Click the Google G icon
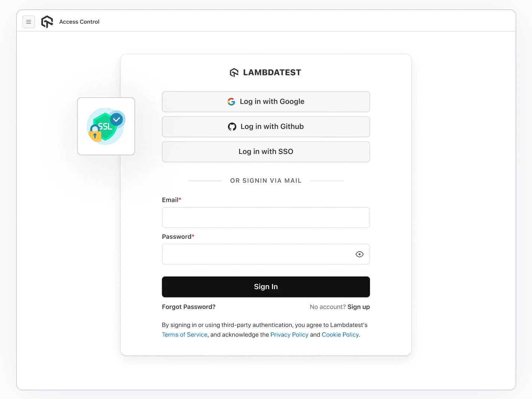This screenshot has height=399, width=532. [231, 102]
